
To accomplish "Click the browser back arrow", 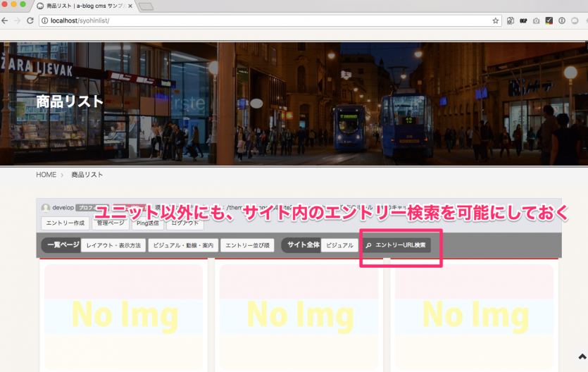I will (x=6, y=20).
